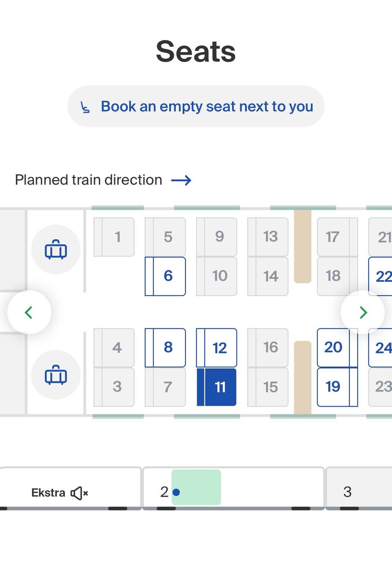Select available seat 6

pos(165,276)
